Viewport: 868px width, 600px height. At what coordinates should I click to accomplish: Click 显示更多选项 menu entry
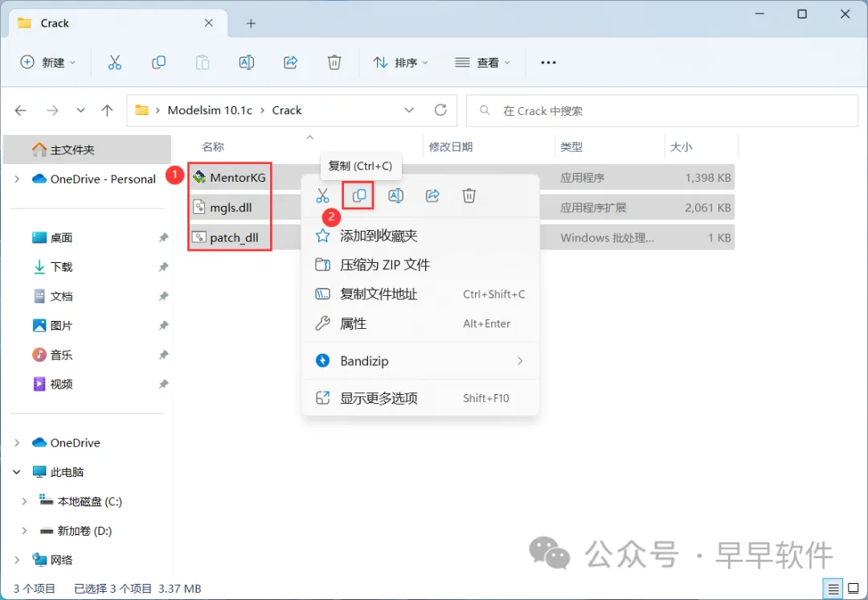tap(421, 398)
